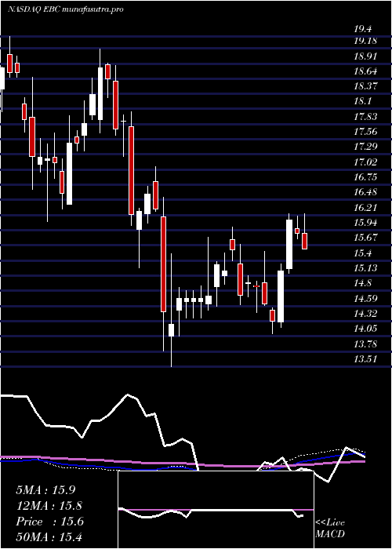
Task: Click the '12MA : 15.8' readout
Action: (x=48, y=506)
